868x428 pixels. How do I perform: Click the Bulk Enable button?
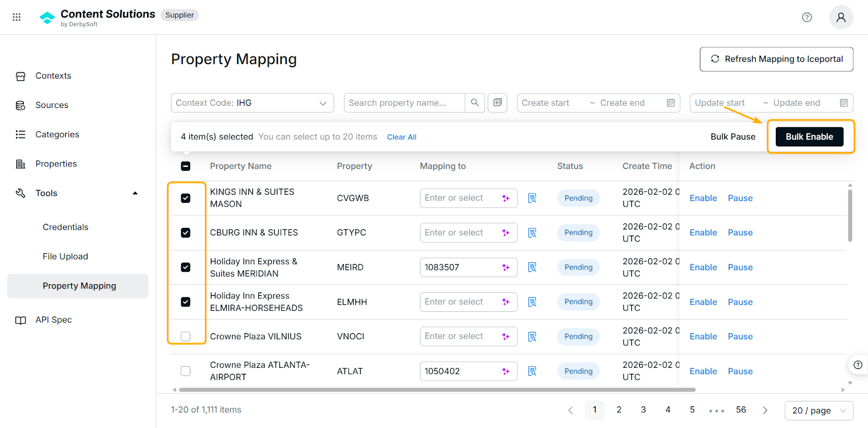click(x=809, y=137)
